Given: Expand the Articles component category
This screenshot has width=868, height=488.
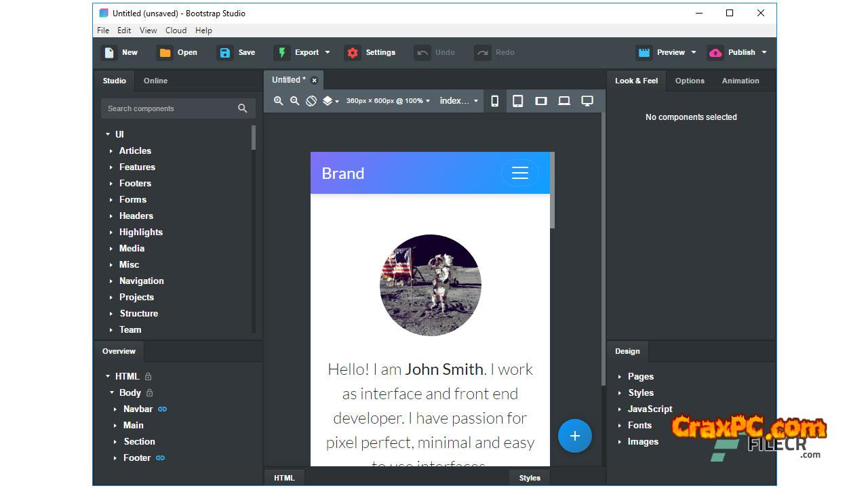Looking at the screenshot, I should 111,151.
